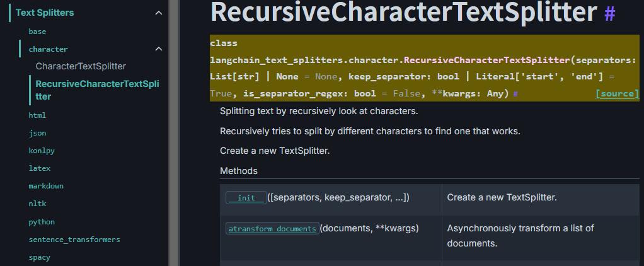Open the sentence_transformers module page
The width and height of the screenshot is (644, 266).
[74, 240]
